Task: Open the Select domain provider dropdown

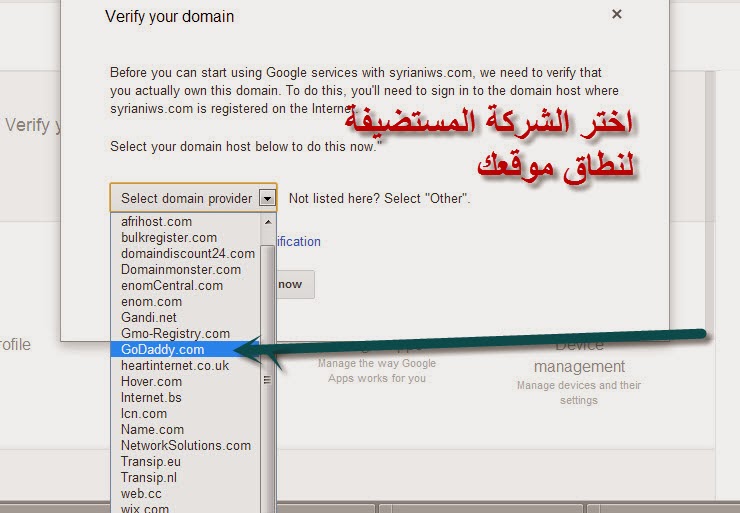Action: pos(193,198)
